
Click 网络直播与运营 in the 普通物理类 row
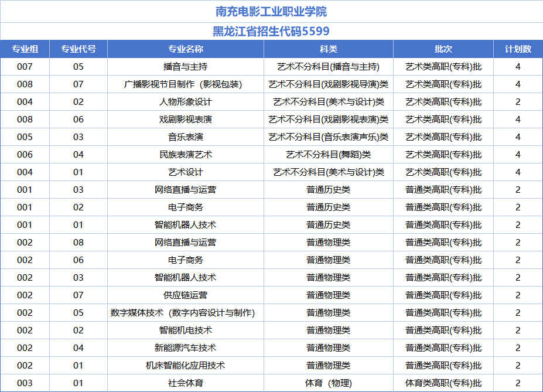pos(186,243)
